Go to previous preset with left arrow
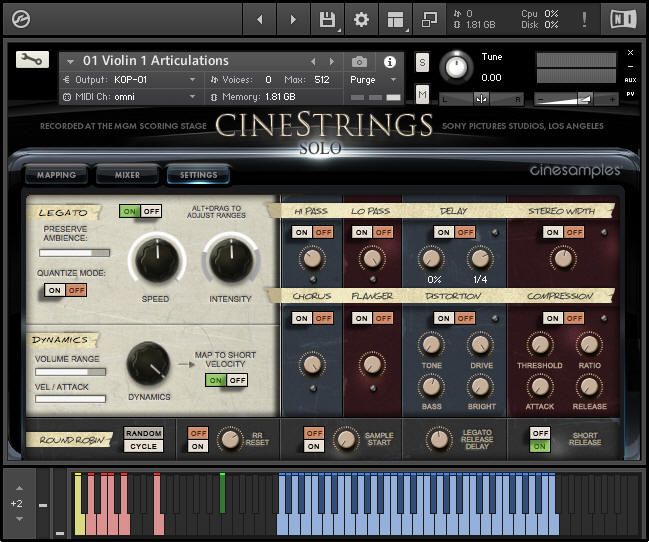Image resolution: width=649 pixels, height=542 pixels. point(260,19)
